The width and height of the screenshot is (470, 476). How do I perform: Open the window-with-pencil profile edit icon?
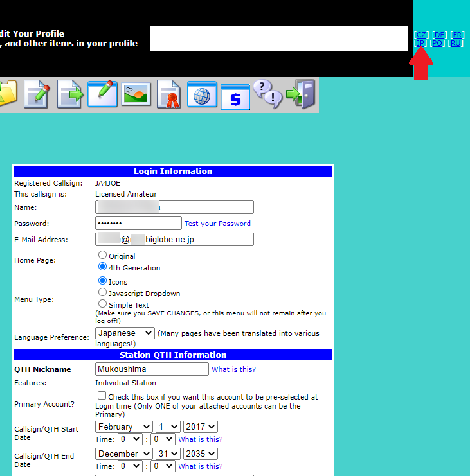(x=103, y=94)
